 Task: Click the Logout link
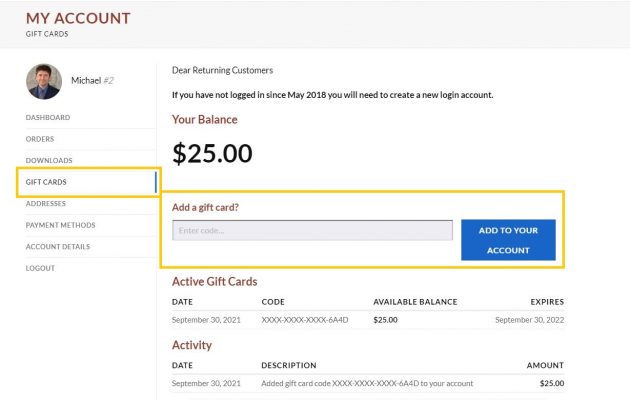(x=40, y=268)
